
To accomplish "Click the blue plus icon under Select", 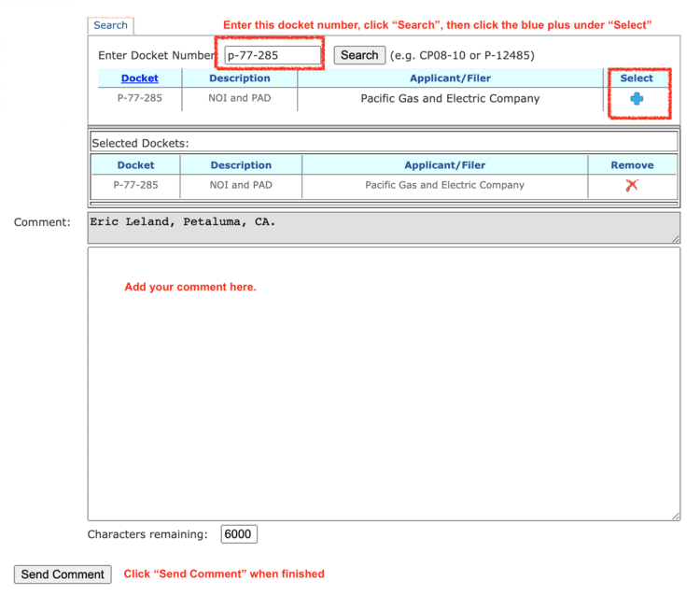I will coord(637,99).
